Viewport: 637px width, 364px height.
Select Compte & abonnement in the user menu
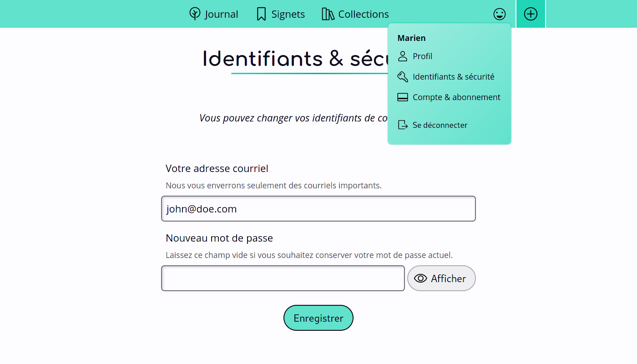(456, 97)
